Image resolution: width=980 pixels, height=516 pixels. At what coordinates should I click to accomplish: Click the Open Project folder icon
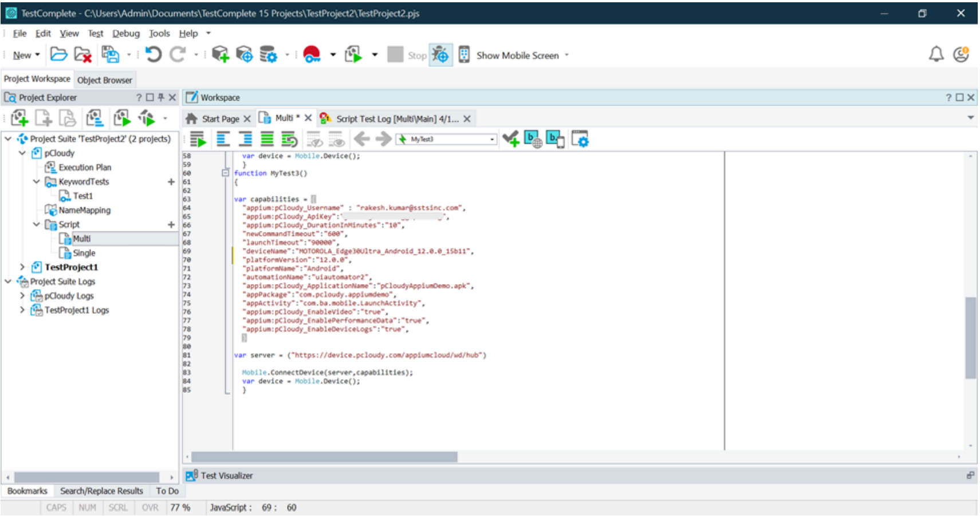point(58,55)
